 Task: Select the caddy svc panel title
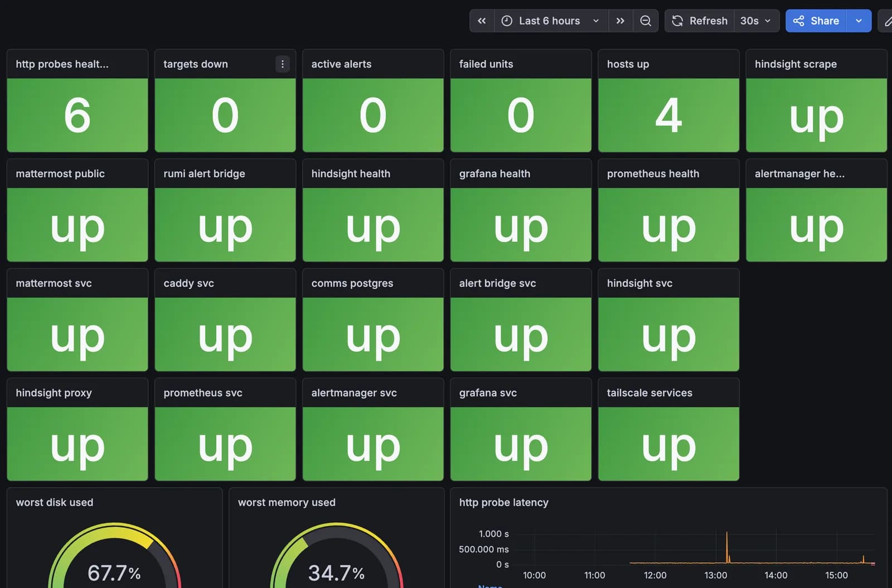tap(188, 283)
